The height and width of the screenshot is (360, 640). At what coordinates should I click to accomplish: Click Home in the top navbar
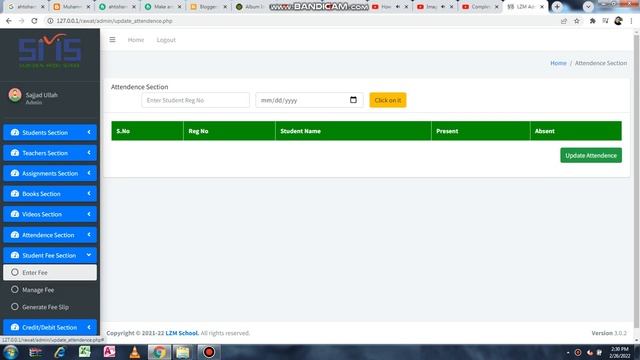(136, 40)
